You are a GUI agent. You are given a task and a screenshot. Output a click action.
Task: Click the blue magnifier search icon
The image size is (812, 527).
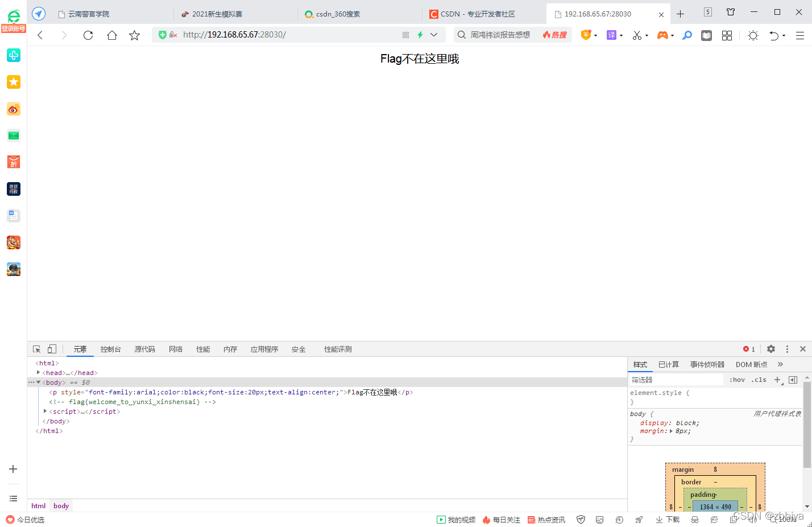[687, 35]
